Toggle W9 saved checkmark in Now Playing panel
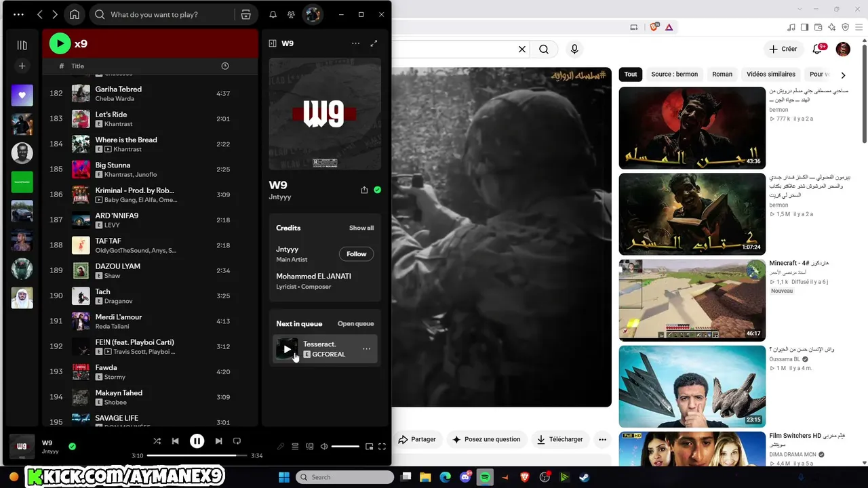This screenshot has width=868, height=488. pyautogui.click(x=377, y=190)
